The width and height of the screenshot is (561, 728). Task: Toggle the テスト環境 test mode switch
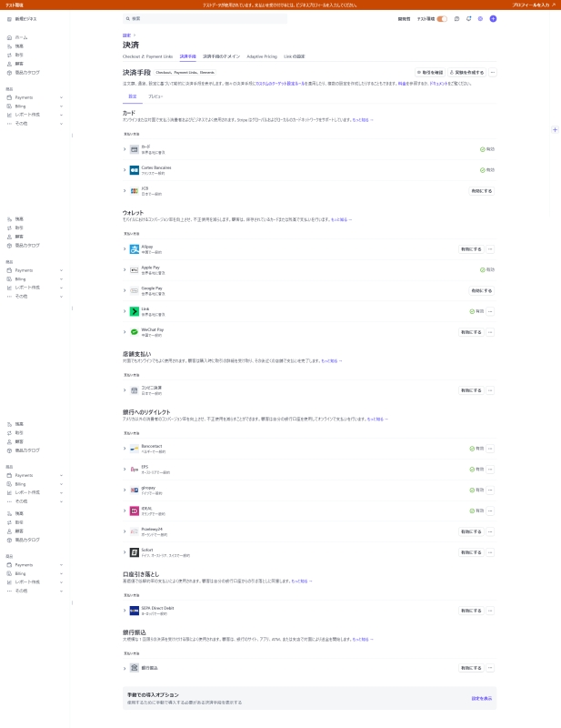click(x=442, y=19)
